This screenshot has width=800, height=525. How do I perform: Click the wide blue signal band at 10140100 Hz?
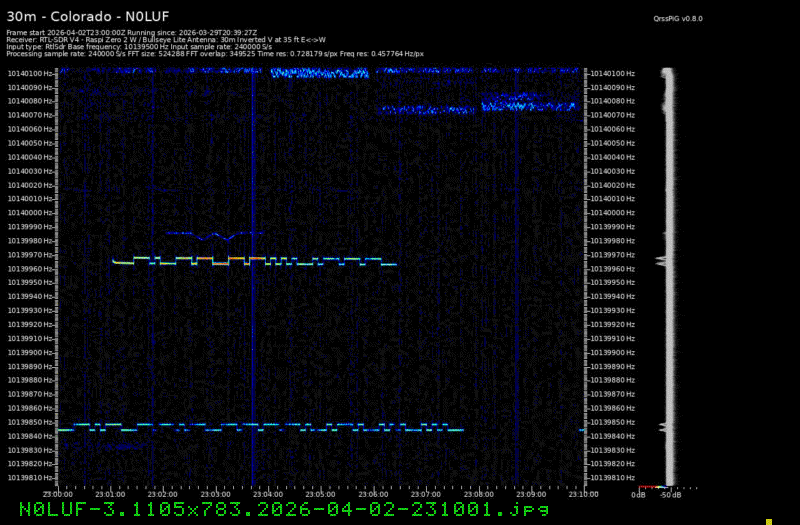320,73
